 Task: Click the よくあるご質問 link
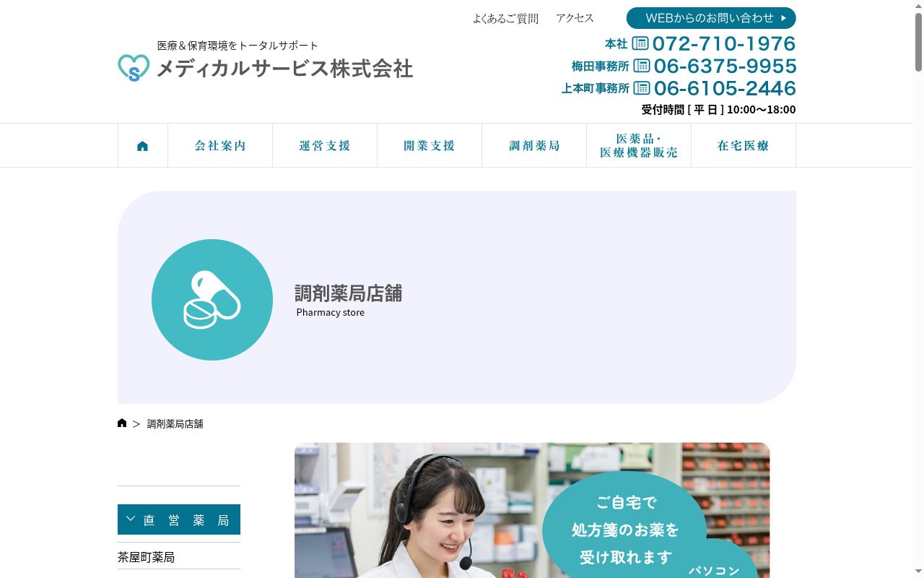(x=505, y=19)
